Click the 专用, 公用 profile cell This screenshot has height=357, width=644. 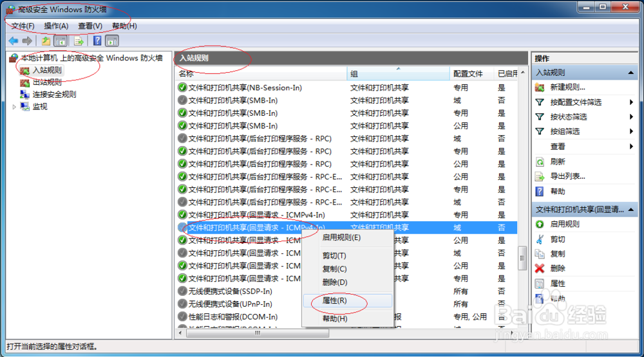[470, 316]
